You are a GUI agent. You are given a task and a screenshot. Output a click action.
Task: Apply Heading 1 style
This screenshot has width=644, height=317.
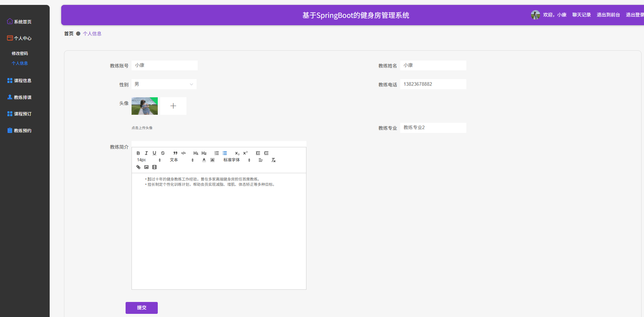tap(196, 153)
